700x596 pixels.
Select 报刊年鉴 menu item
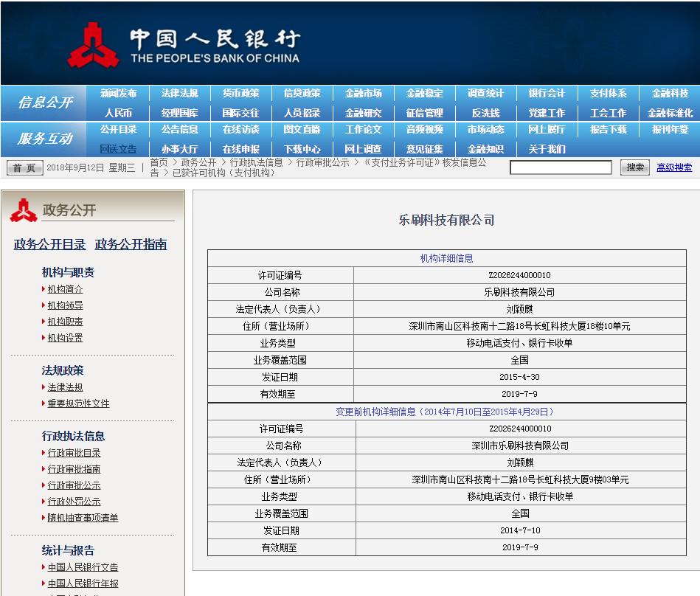(670, 130)
